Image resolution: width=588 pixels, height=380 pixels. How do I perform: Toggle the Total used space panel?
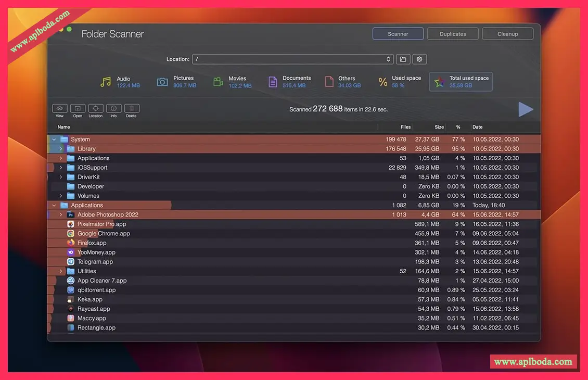[x=461, y=82]
